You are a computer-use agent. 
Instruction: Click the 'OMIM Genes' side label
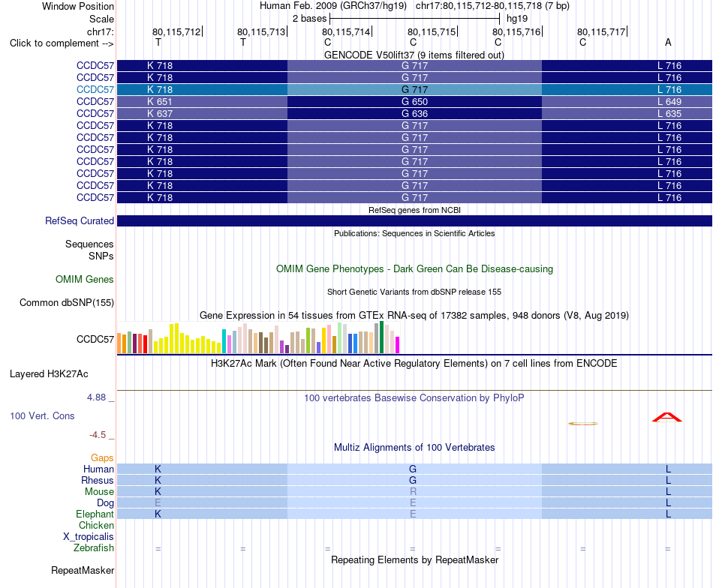pyautogui.click(x=85, y=279)
